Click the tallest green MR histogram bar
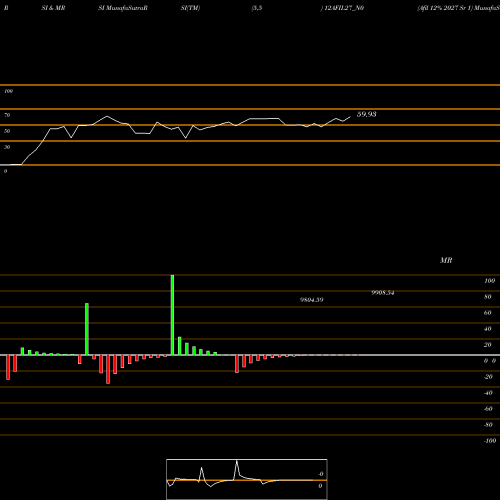The width and height of the screenshot is (500, 500). (x=172, y=315)
